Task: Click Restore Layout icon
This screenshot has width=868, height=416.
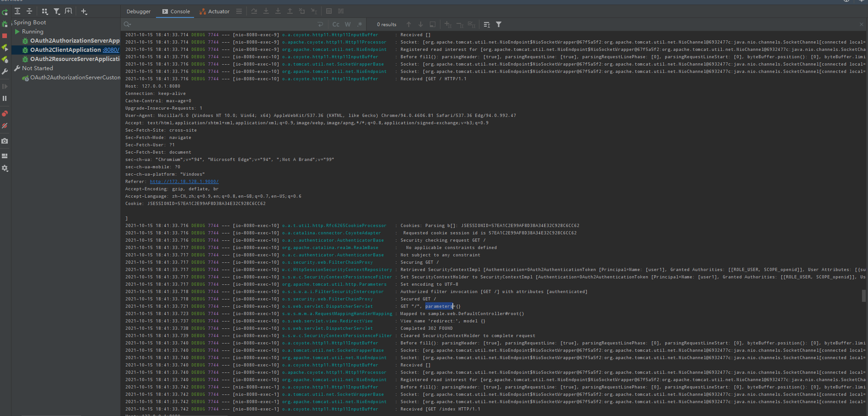Action: coord(5,156)
